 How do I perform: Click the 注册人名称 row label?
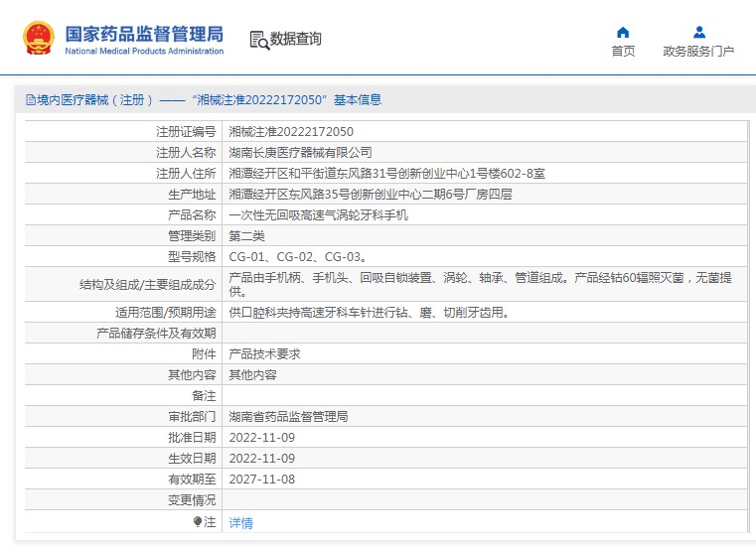[x=186, y=152]
